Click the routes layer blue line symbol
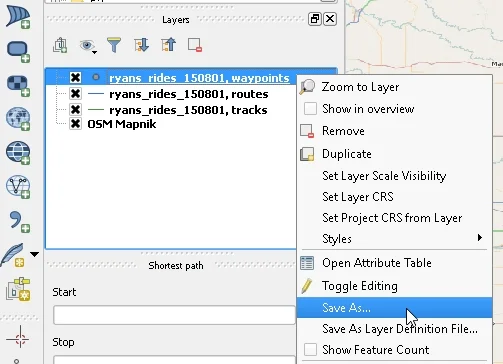503x364 pixels. click(96, 94)
